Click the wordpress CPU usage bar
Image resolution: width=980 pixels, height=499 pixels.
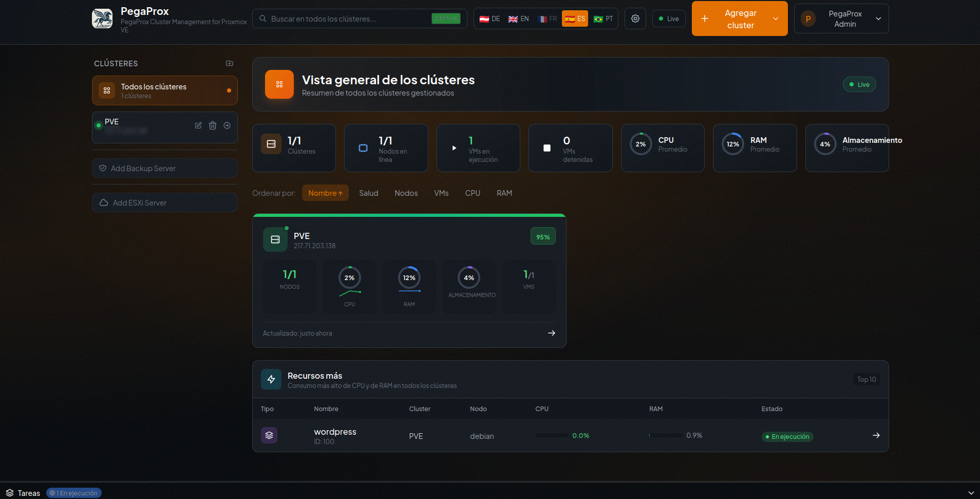point(551,435)
